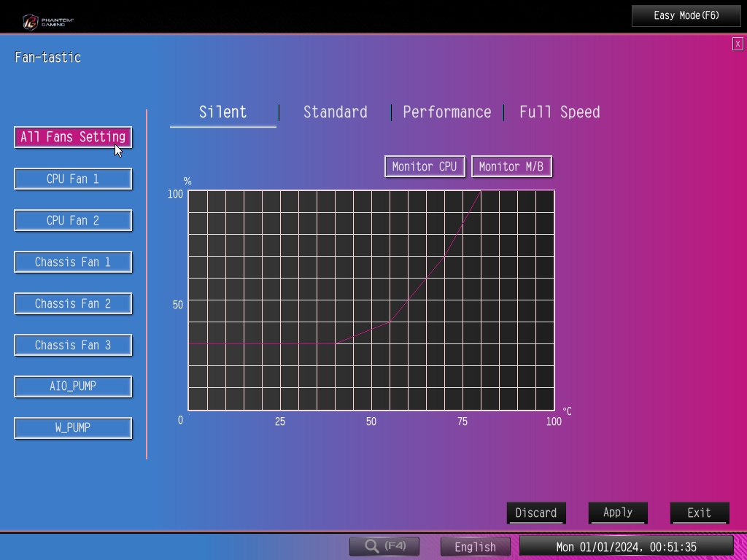The image size is (747, 560).
Task: Select Chassis Fan 1
Action: (73, 262)
